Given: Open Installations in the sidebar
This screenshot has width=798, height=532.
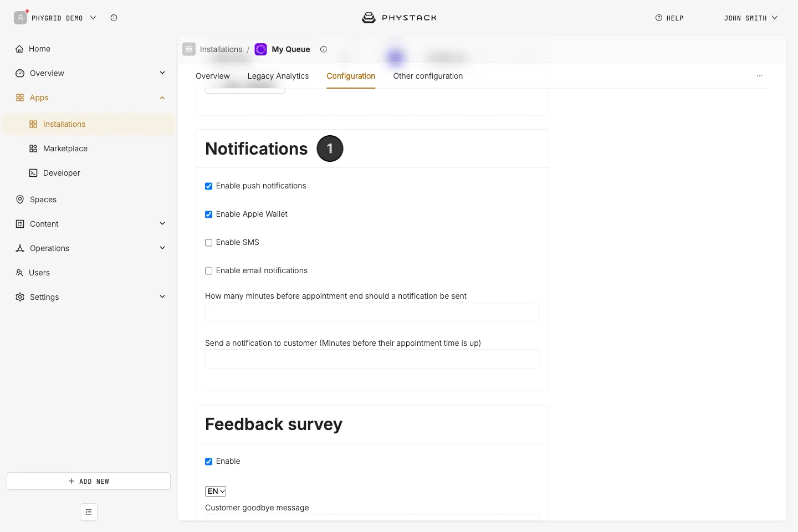Looking at the screenshot, I should click(89, 124).
